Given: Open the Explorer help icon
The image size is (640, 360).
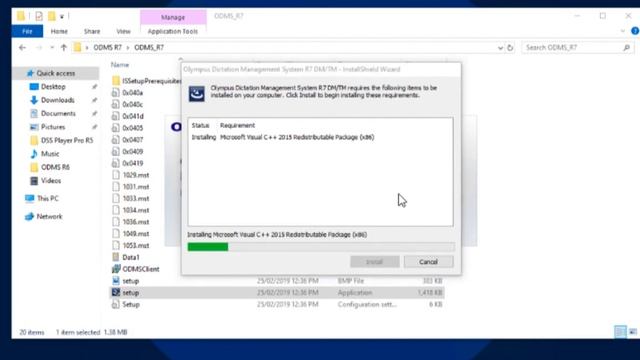Looking at the screenshot, I should 635,31.
